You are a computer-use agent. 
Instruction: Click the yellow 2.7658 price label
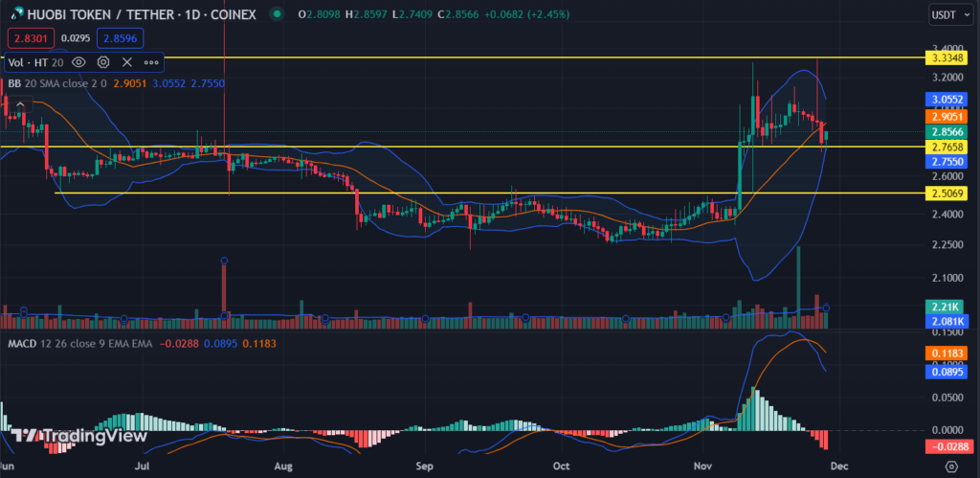coord(946,147)
